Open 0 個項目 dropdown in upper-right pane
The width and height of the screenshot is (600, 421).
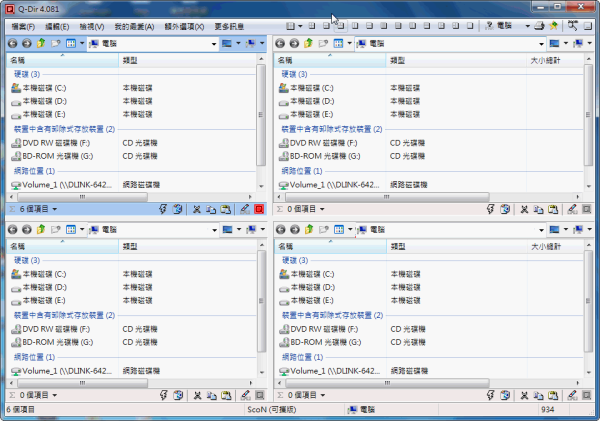coord(322,209)
